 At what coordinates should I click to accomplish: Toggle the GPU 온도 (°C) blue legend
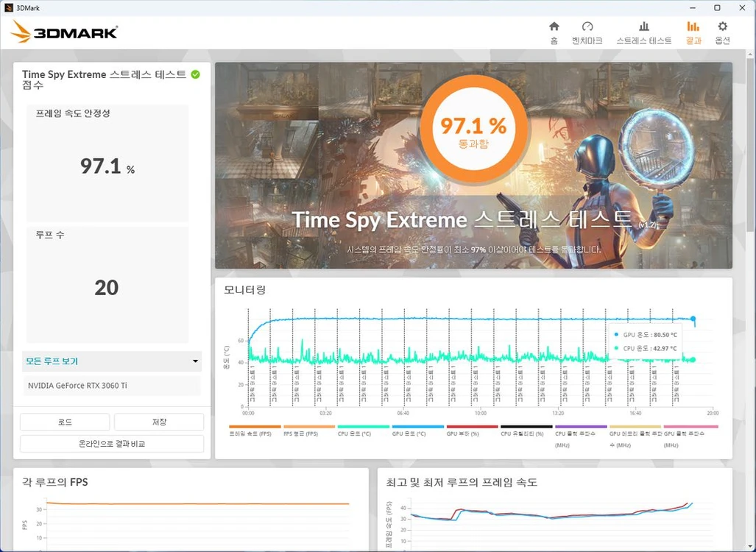click(417, 431)
